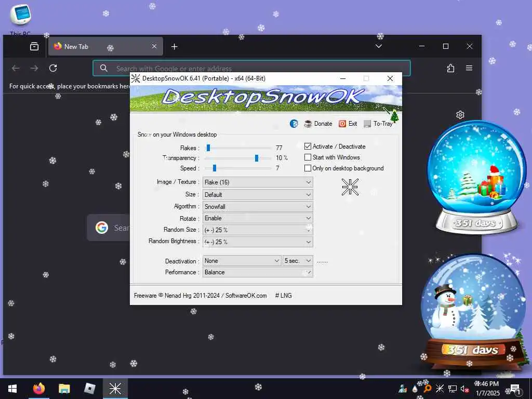Open Firefox new tab settings gear
The width and height of the screenshot is (532, 399).
pos(460,115)
